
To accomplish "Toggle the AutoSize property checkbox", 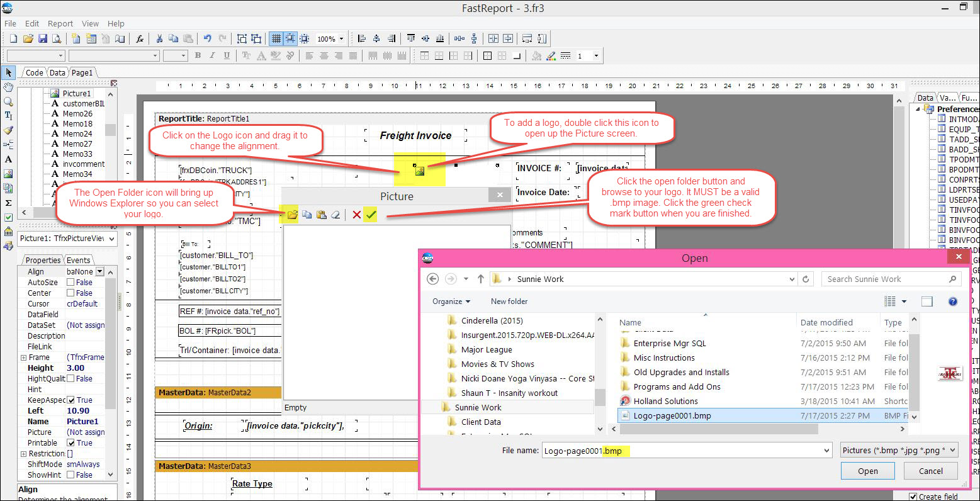I will tap(70, 283).
